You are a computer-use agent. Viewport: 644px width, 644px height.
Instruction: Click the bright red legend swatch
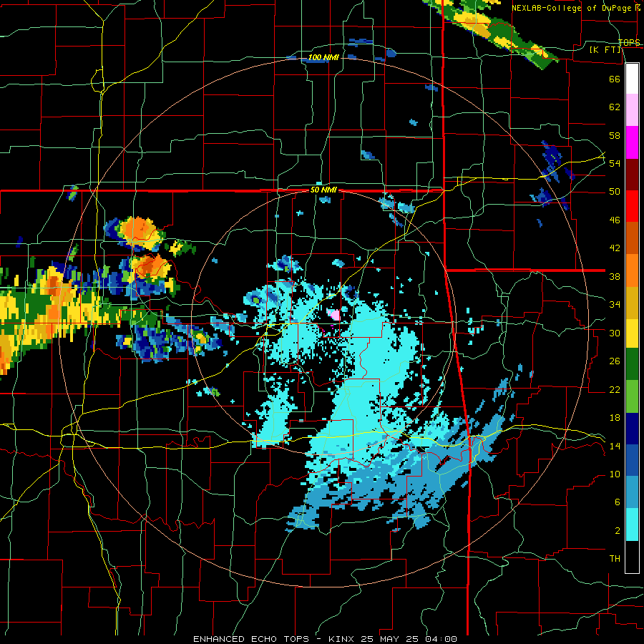pos(632,206)
